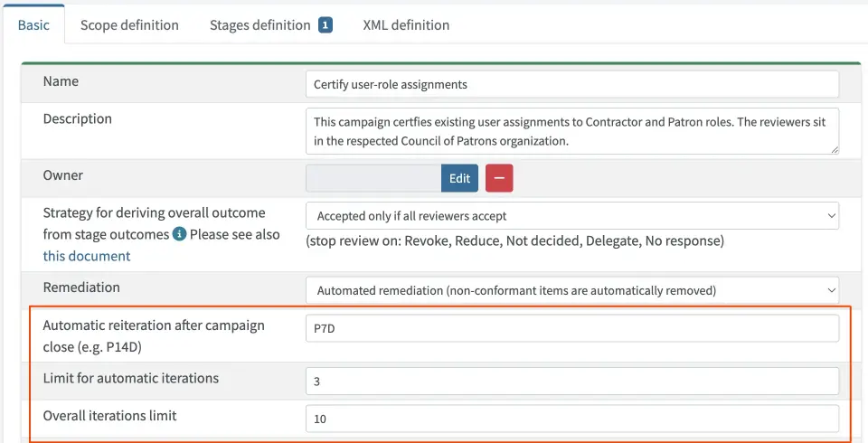This screenshot has width=868, height=443.
Task: Click the automatic reiteration field showing P7D
Action: coord(572,329)
